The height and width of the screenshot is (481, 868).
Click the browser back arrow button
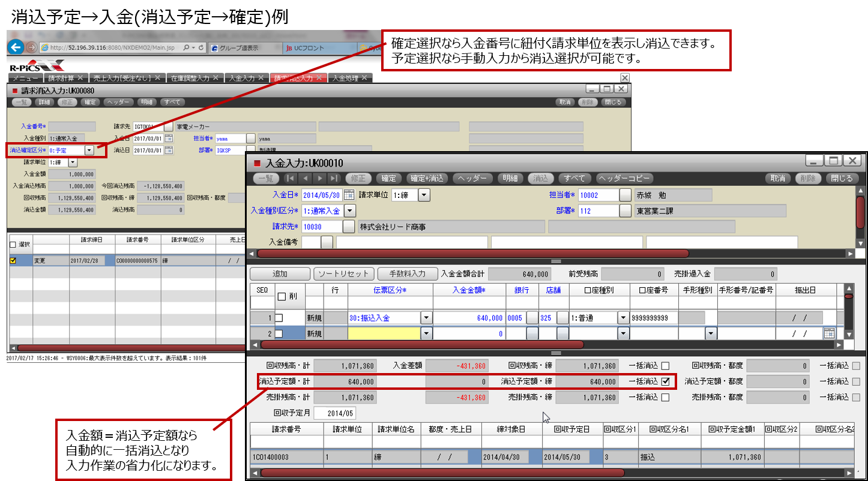[x=16, y=47]
